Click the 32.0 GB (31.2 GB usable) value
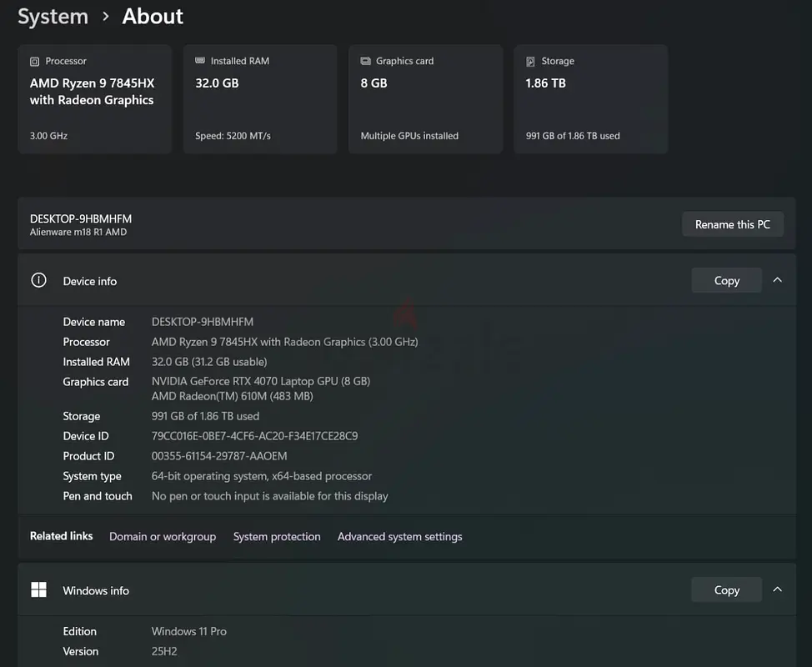812x667 pixels. [209, 362]
